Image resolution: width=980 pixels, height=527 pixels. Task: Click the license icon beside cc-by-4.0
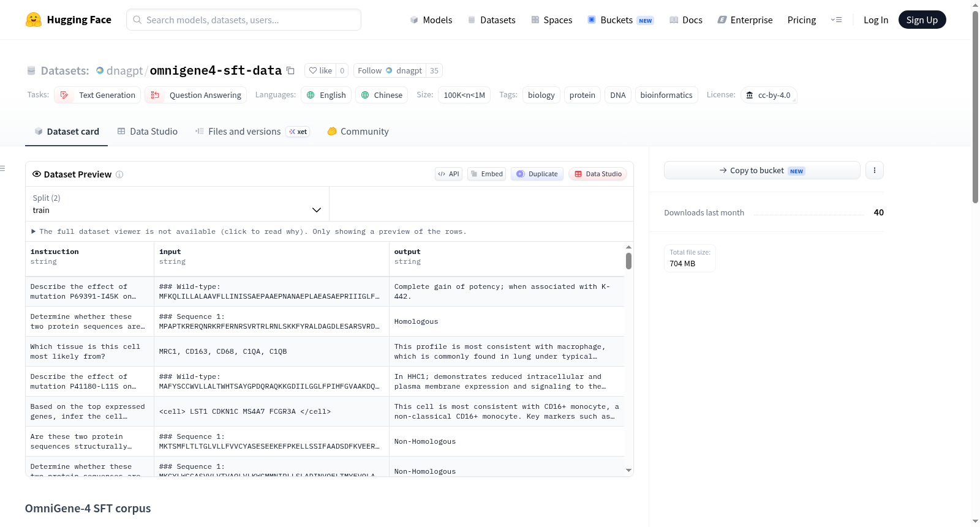point(750,95)
